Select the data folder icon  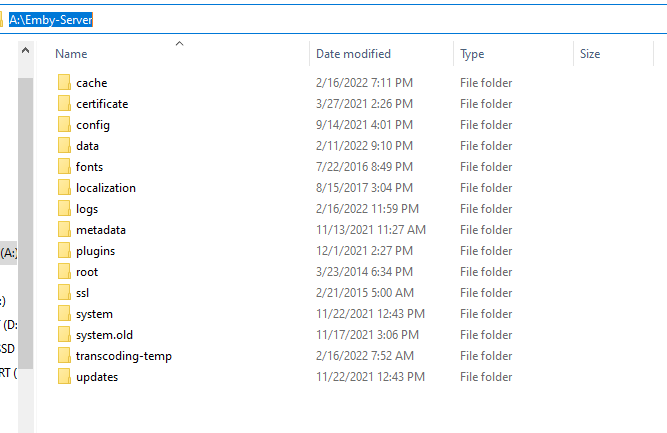pyautogui.click(x=64, y=145)
